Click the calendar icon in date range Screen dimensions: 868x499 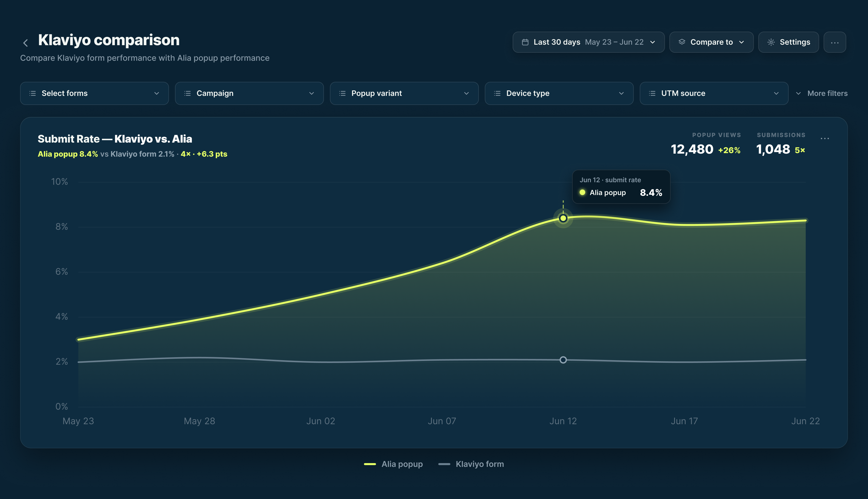coord(525,42)
